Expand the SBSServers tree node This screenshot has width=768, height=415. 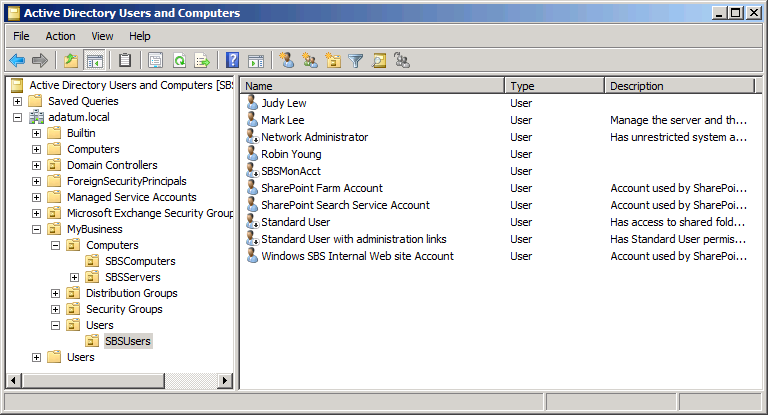pyautogui.click(x=75, y=277)
